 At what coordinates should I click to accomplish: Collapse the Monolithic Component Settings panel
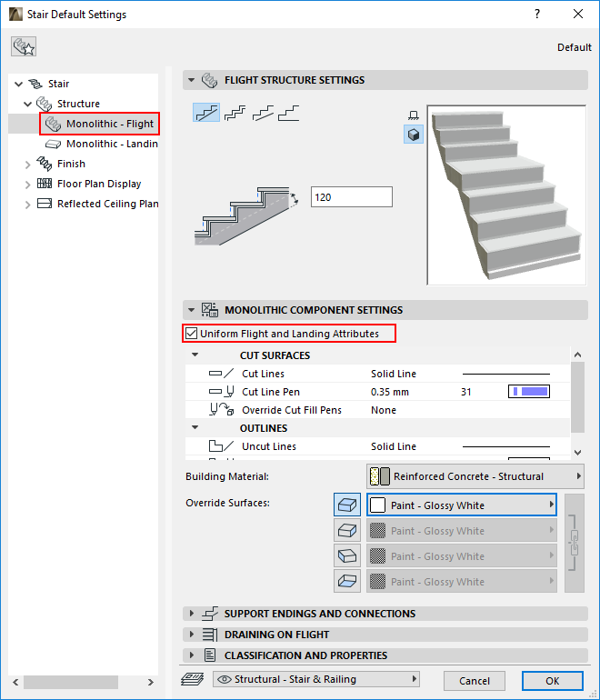point(192,309)
